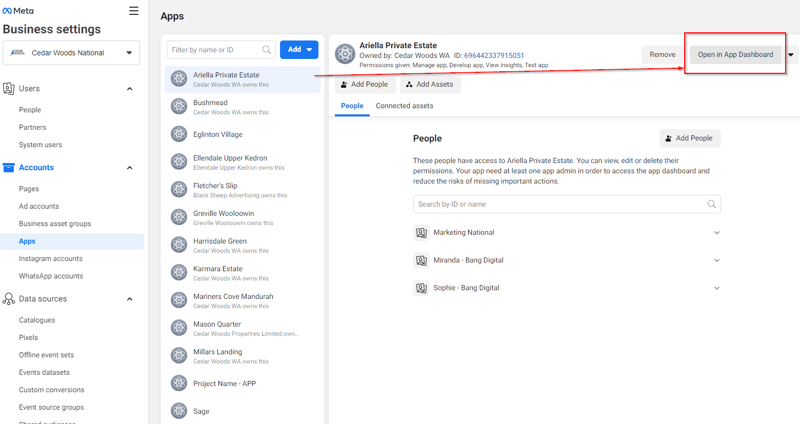Image resolution: width=800 pixels, height=424 pixels.
Task: Click the Greville Wooloowin app icon
Action: tap(179, 217)
